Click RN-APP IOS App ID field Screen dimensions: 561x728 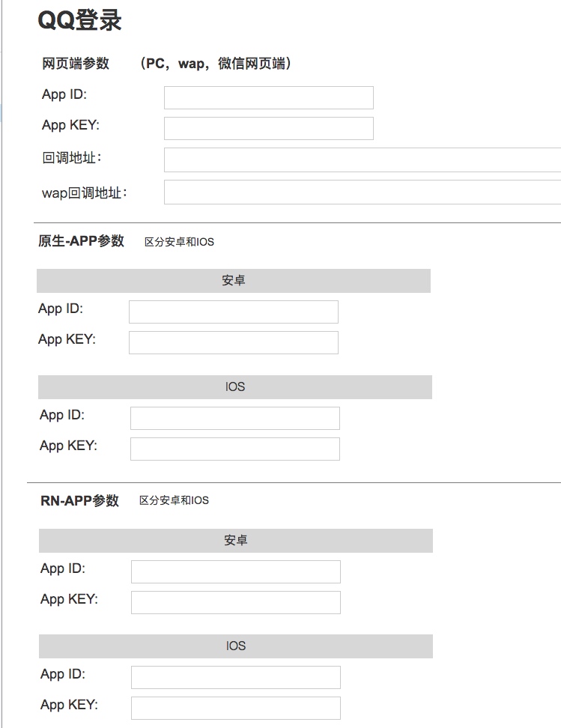(x=236, y=677)
